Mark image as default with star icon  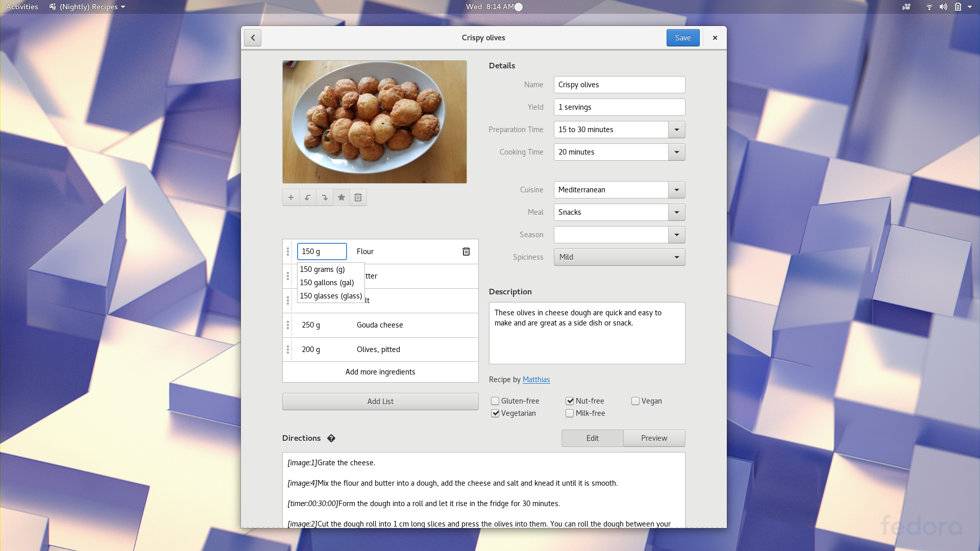pos(341,197)
